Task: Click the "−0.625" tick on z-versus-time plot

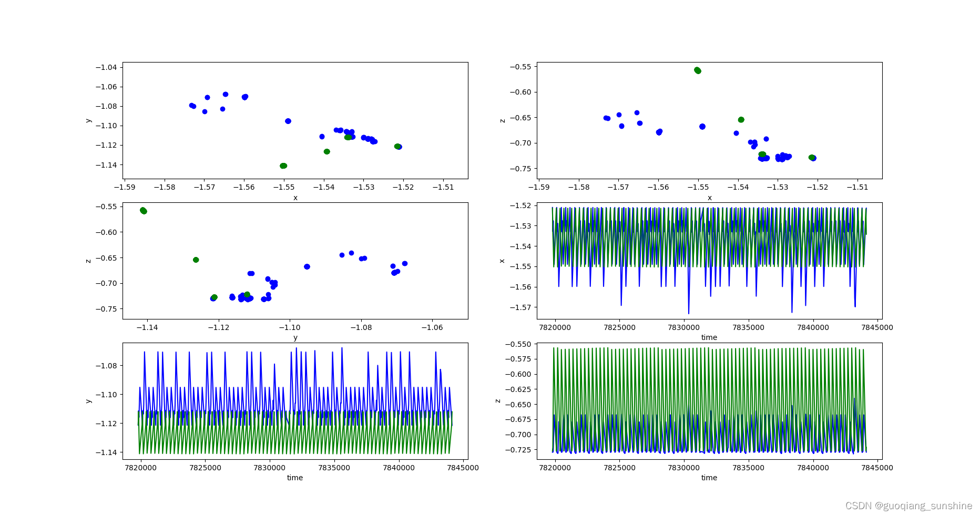Action: (x=518, y=389)
